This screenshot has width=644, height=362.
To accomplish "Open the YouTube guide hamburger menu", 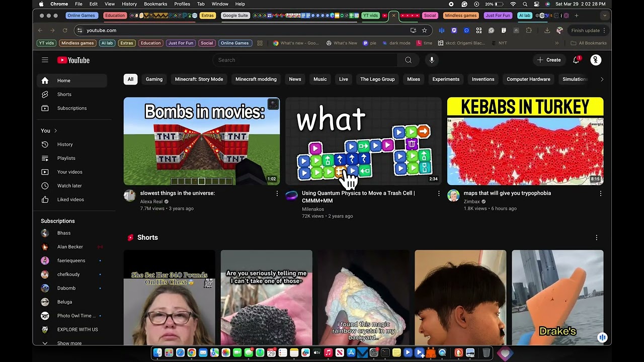I will (45, 60).
